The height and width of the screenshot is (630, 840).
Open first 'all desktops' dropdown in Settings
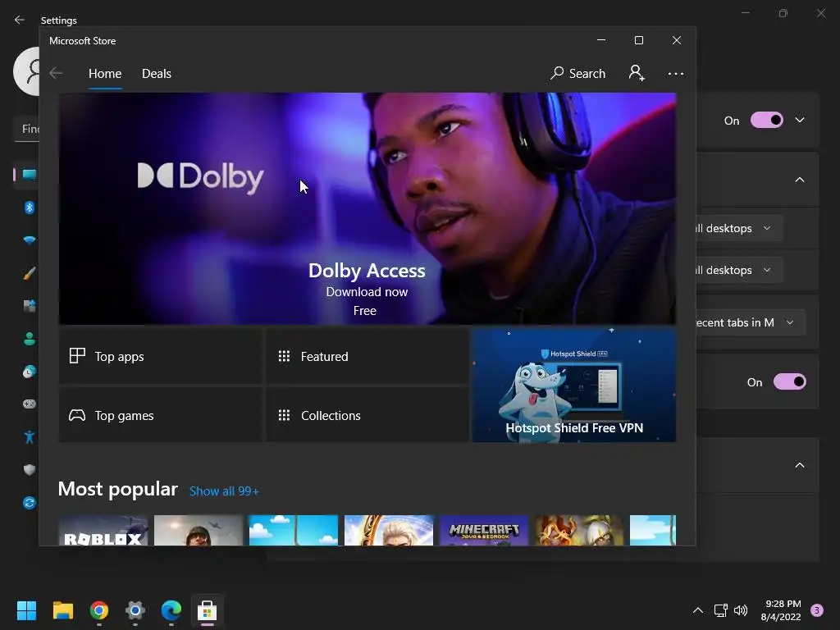[739, 228]
